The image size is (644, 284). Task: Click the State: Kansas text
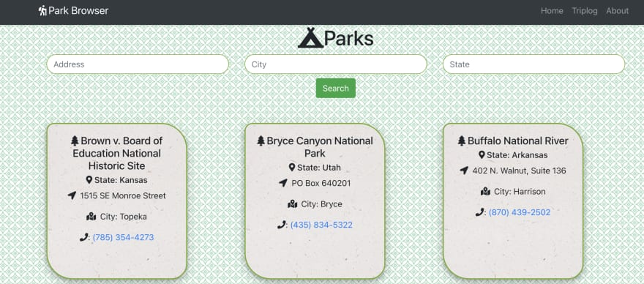pos(121,180)
